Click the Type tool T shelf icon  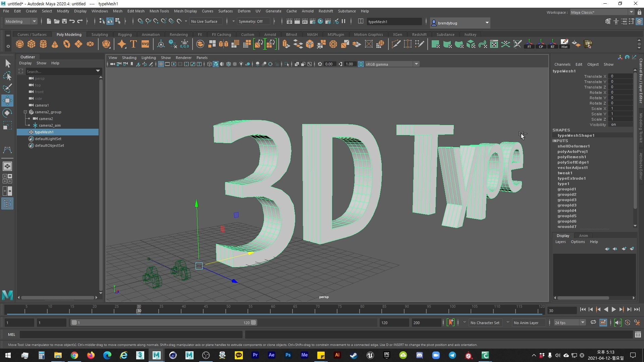[x=133, y=44]
